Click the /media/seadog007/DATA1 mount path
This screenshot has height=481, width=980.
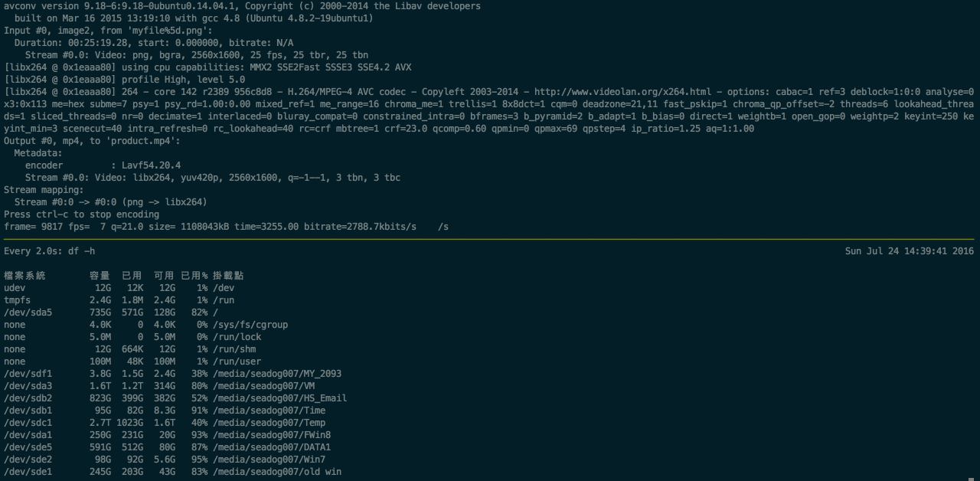click(272, 447)
